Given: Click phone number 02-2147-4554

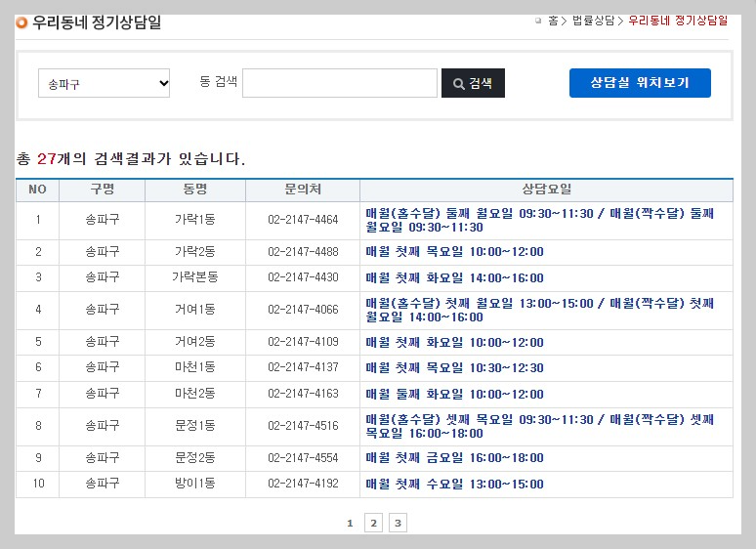Looking at the screenshot, I should tap(303, 458).
